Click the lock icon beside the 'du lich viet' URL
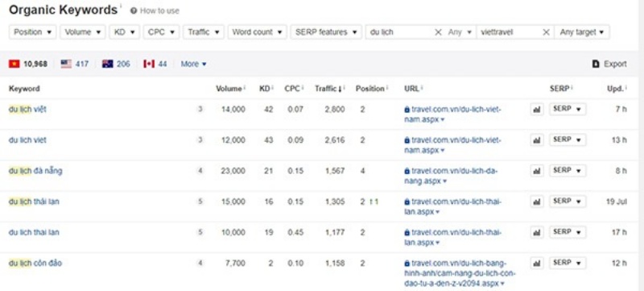 407,140
